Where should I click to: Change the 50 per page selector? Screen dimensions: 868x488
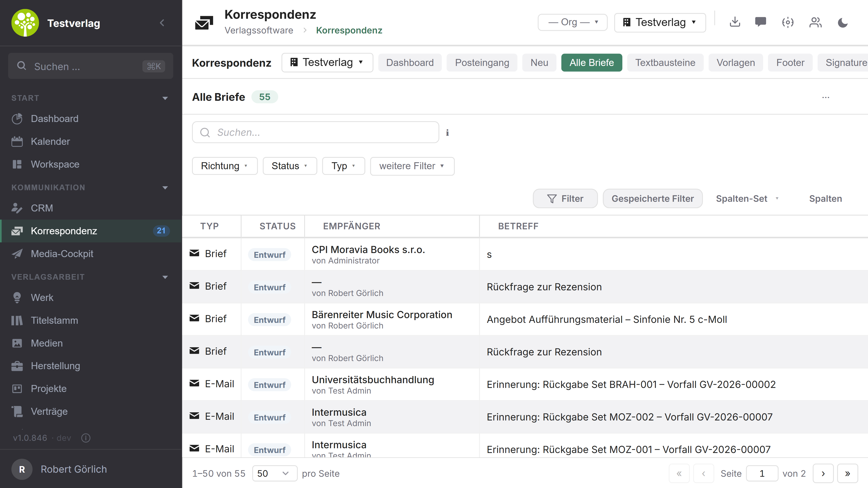pyautogui.click(x=275, y=473)
